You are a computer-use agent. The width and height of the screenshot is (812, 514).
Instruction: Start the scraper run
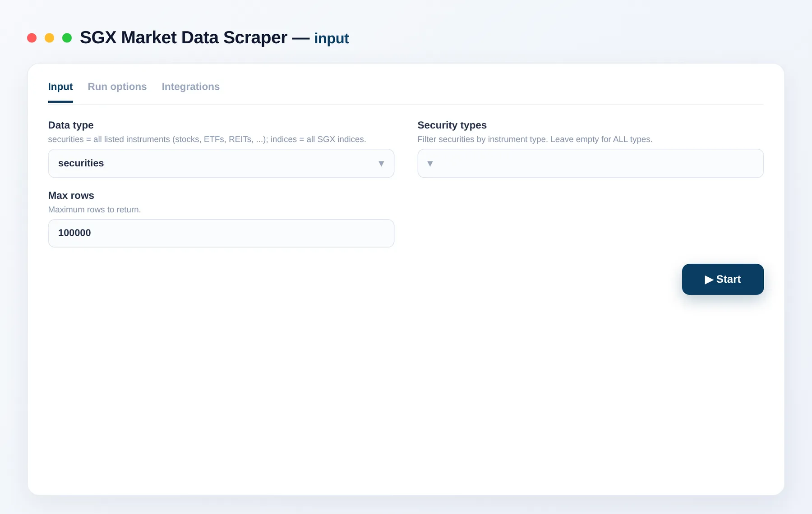[723, 279]
